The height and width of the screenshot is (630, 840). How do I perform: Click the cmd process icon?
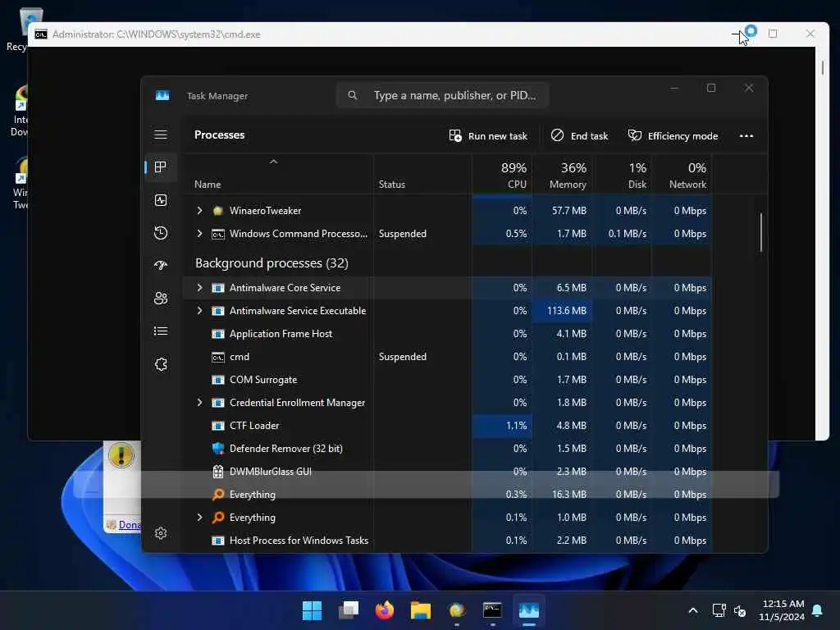coord(217,357)
